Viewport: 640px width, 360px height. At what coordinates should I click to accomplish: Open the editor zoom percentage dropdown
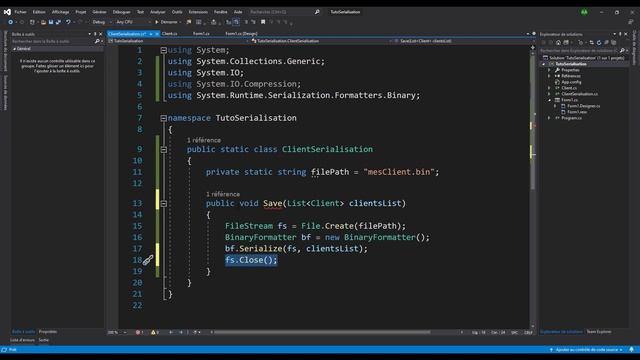pos(117,332)
